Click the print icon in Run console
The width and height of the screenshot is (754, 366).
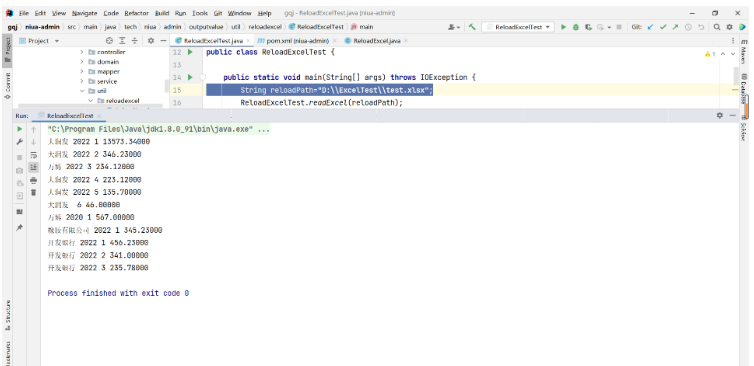point(33,180)
